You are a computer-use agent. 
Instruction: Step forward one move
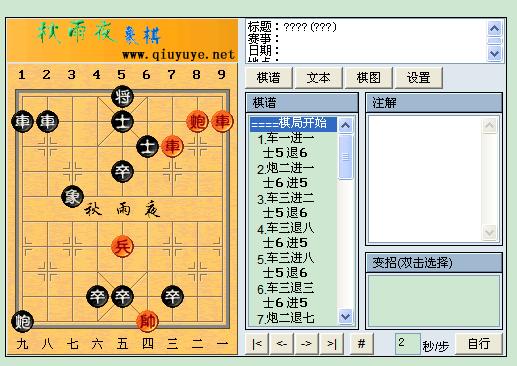point(306,343)
